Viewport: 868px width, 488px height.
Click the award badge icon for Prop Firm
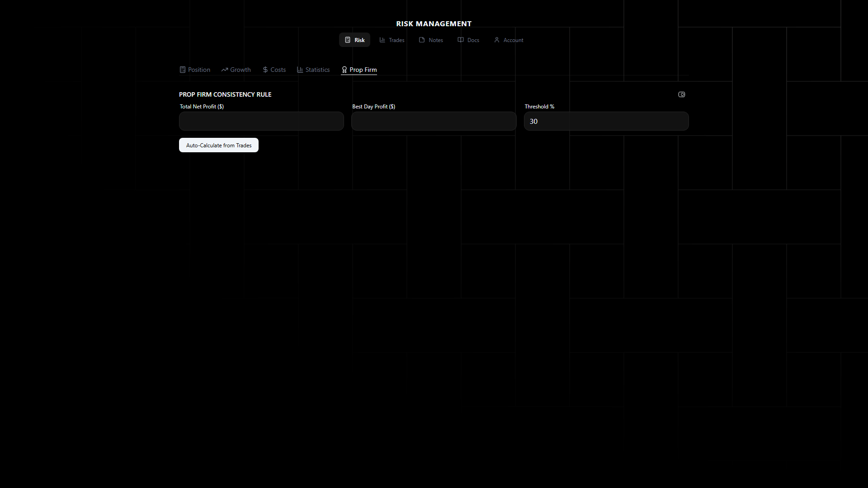(x=344, y=70)
